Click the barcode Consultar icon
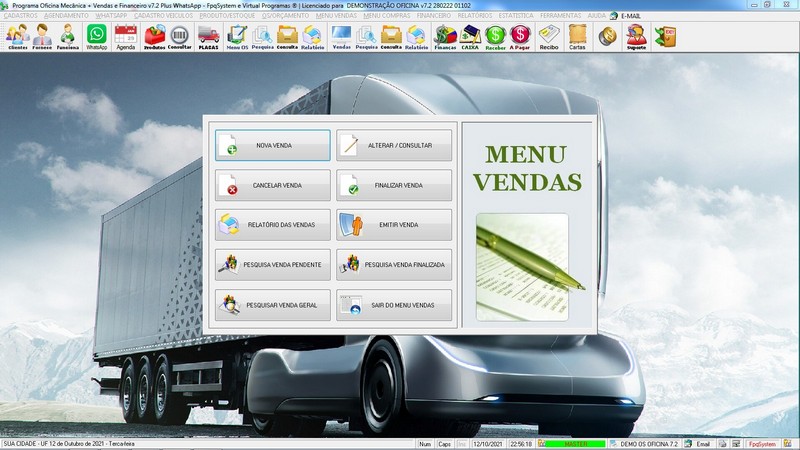 (180, 37)
